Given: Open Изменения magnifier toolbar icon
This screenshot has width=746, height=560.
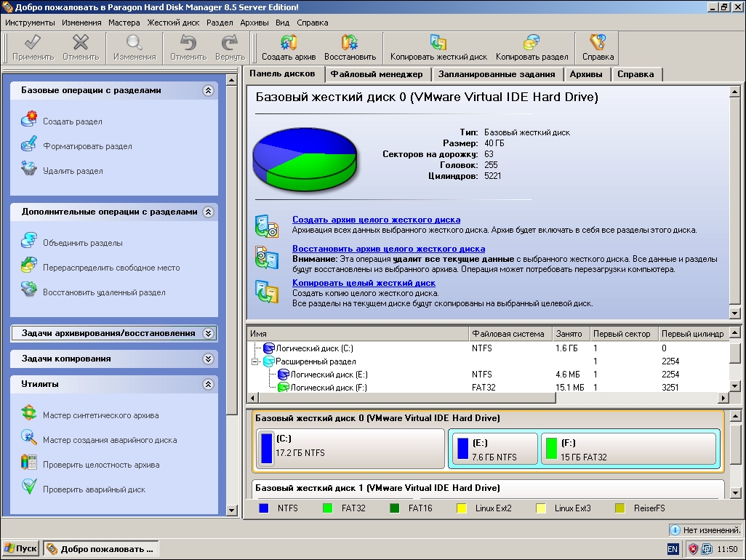Looking at the screenshot, I should [135, 42].
